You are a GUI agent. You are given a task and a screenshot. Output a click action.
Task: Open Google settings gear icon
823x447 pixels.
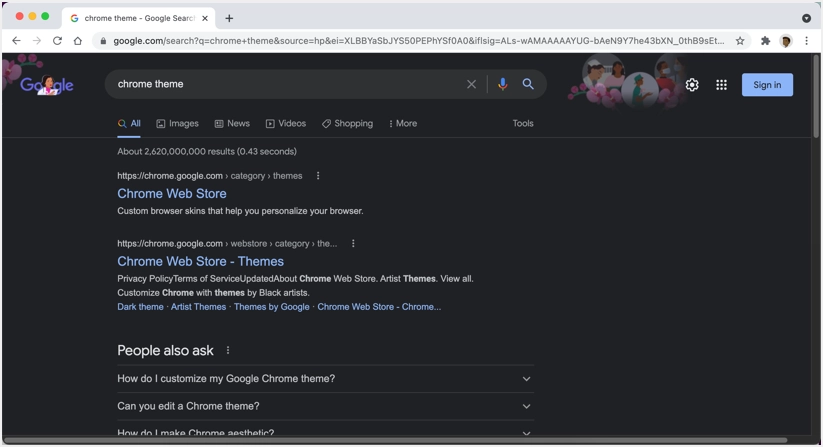click(692, 84)
